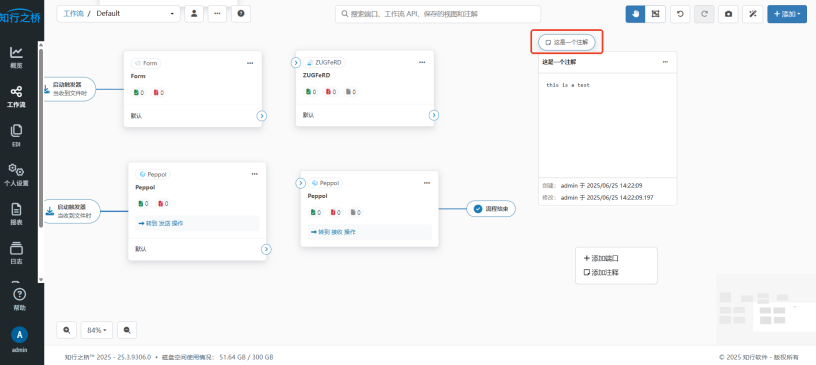This screenshot has width=816, height=365.
Task: Zoom out with the minus magnifier
Action: [127, 330]
